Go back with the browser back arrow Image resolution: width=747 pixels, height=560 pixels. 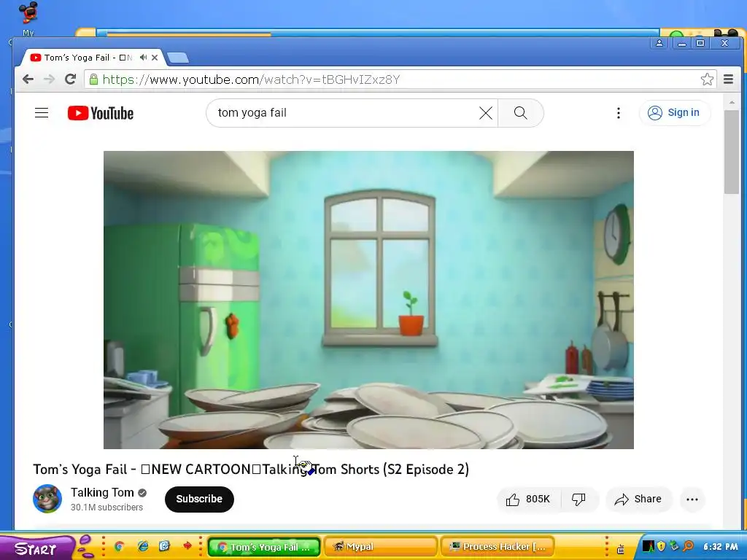point(28,79)
